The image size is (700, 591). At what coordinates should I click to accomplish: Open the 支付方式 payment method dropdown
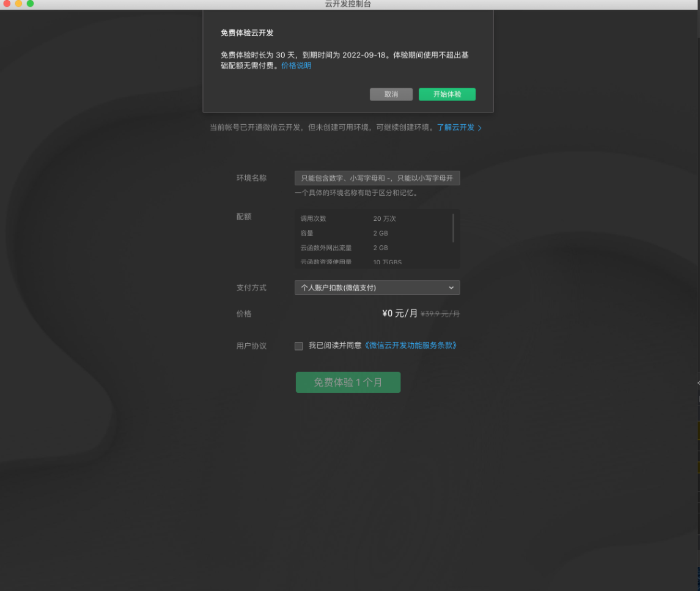click(377, 288)
